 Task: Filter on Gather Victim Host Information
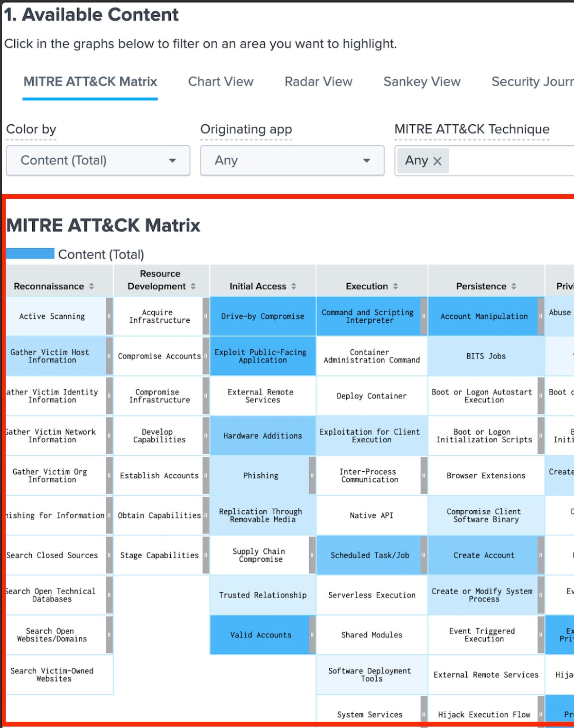pyautogui.click(x=56, y=356)
